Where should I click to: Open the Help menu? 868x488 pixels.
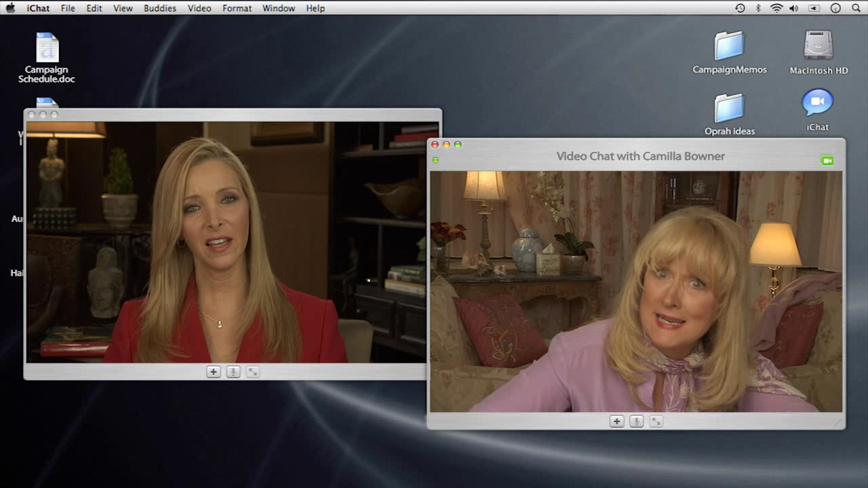pos(315,8)
